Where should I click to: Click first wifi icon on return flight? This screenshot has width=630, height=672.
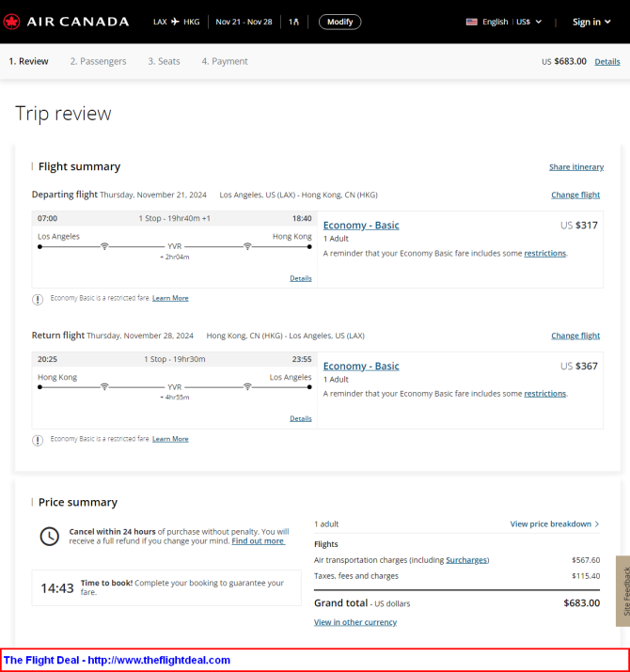[104, 386]
